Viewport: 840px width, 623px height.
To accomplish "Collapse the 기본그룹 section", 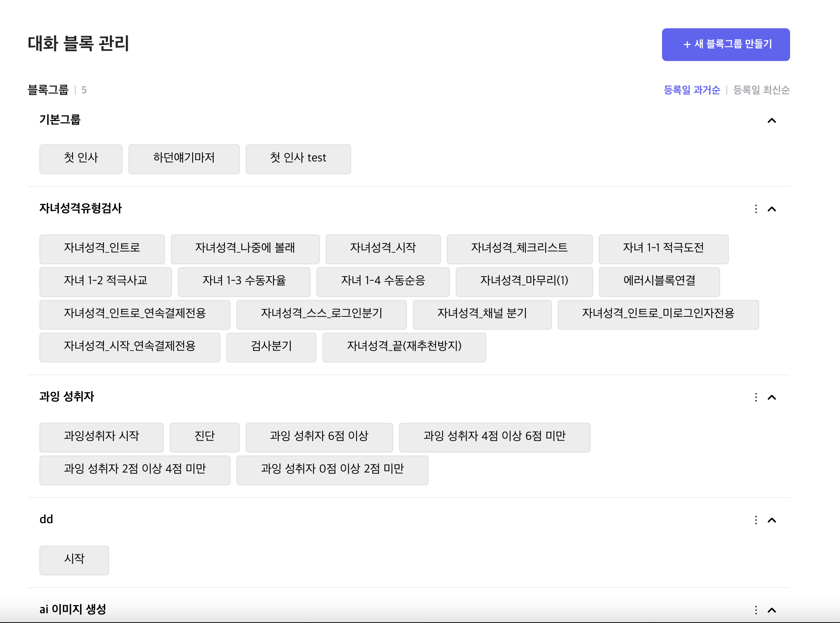I will coord(772,120).
